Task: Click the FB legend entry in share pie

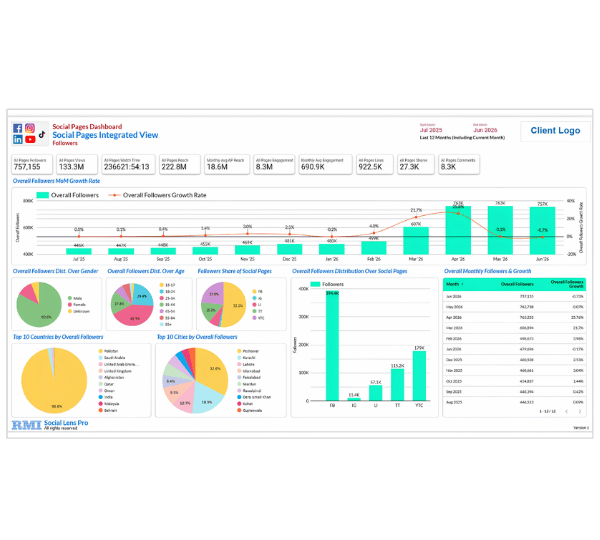Action: coord(257,292)
